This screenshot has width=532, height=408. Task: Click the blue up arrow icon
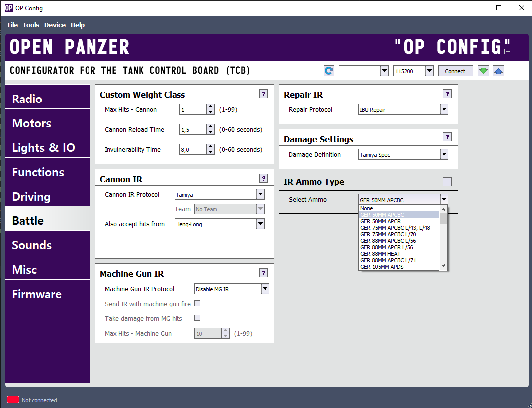(499, 71)
